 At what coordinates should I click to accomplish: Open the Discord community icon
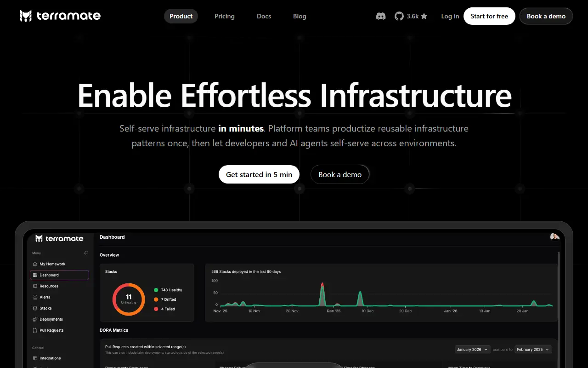coord(381,16)
